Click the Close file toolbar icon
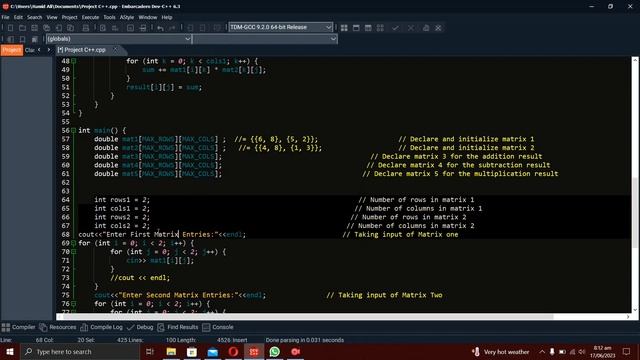Image resolution: width=640 pixels, height=360 pixels. coord(59,28)
